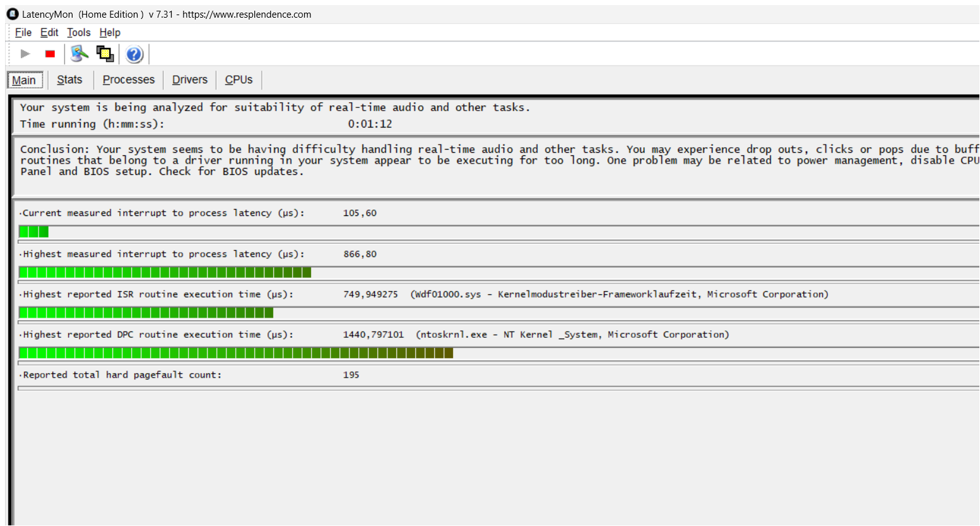Screen dimensions: 980x526
Task: Open the File menu
Action: 23,32
